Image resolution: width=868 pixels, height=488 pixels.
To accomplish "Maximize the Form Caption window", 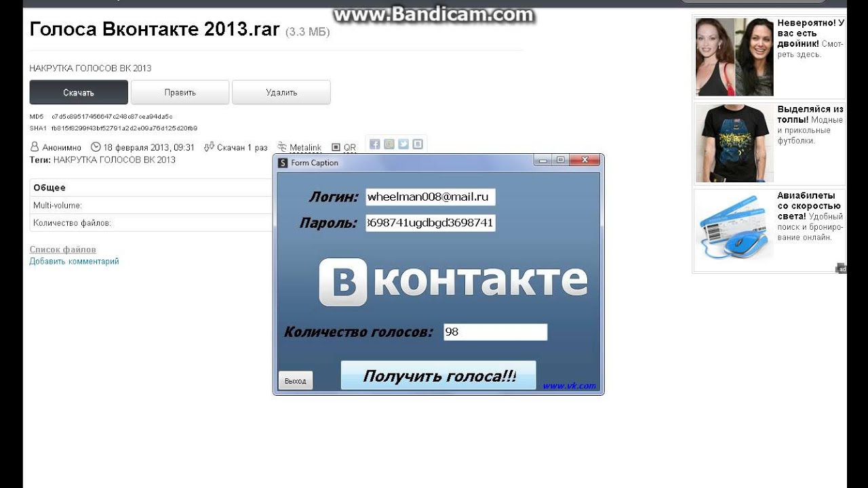I will click(559, 161).
